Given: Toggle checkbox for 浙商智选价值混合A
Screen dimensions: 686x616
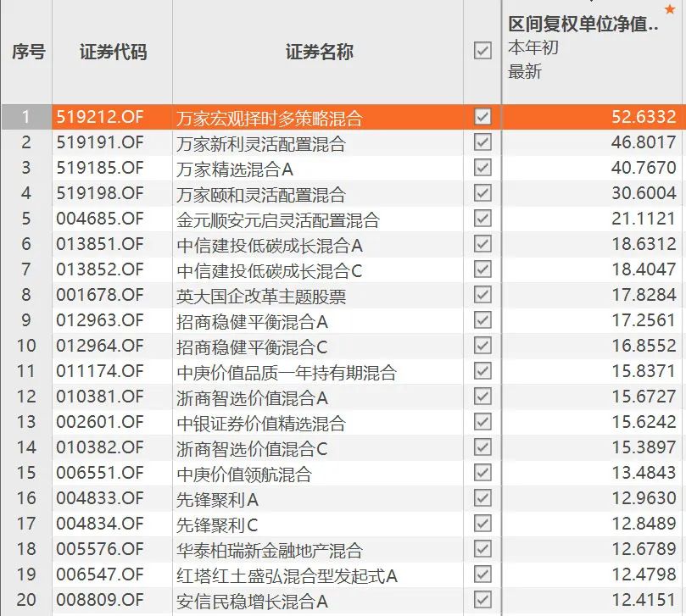Looking at the screenshot, I should click(482, 396).
